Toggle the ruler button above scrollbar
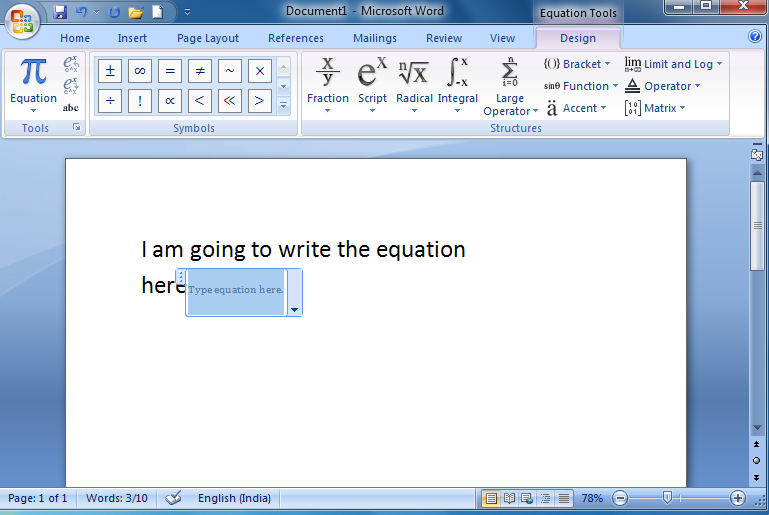769x515 pixels. [x=757, y=153]
